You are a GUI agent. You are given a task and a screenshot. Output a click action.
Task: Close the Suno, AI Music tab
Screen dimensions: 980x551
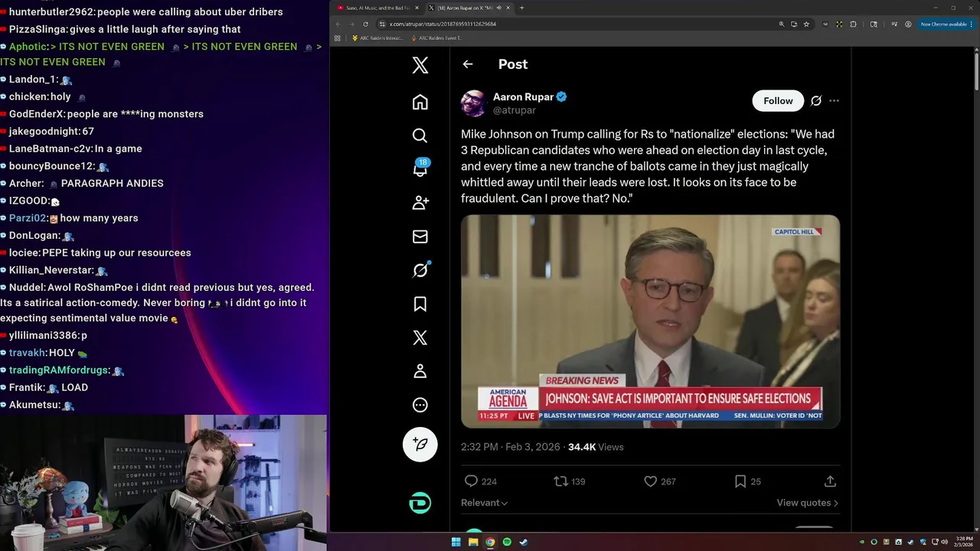click(416, 8)
